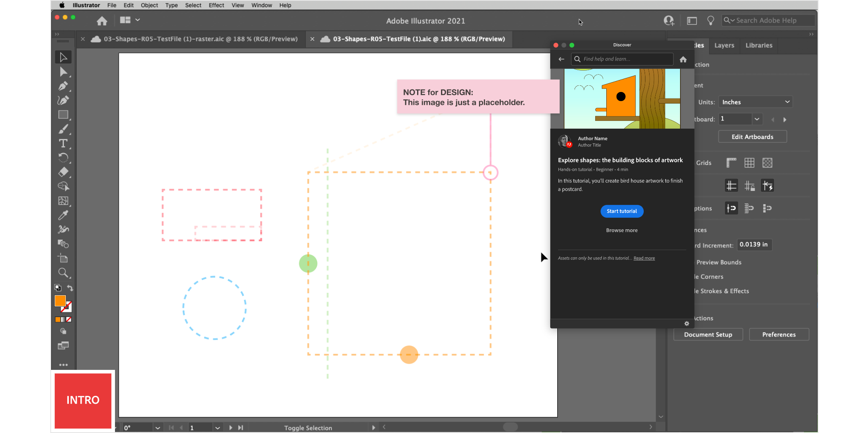Toggle Show Rulers in the Grids section
Image resolution: width=868 pixels, height=433 pixels.
click(731, 162)
